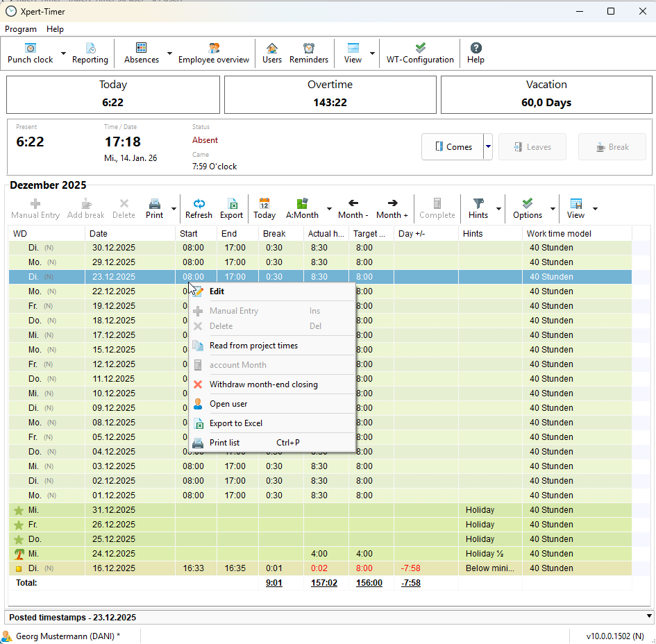Open Employee overview
The height and width of the screenshot is (644, 656).
click(214, 53)
